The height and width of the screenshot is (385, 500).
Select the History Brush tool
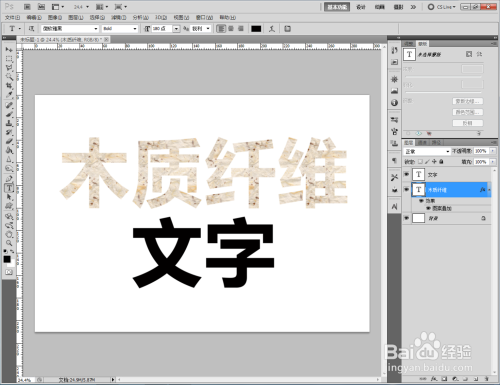pyautogui.click(x=9, y=132)
